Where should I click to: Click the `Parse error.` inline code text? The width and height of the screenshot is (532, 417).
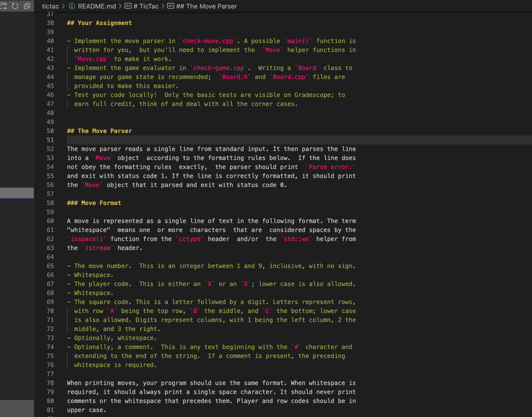[x=330, y=167]
